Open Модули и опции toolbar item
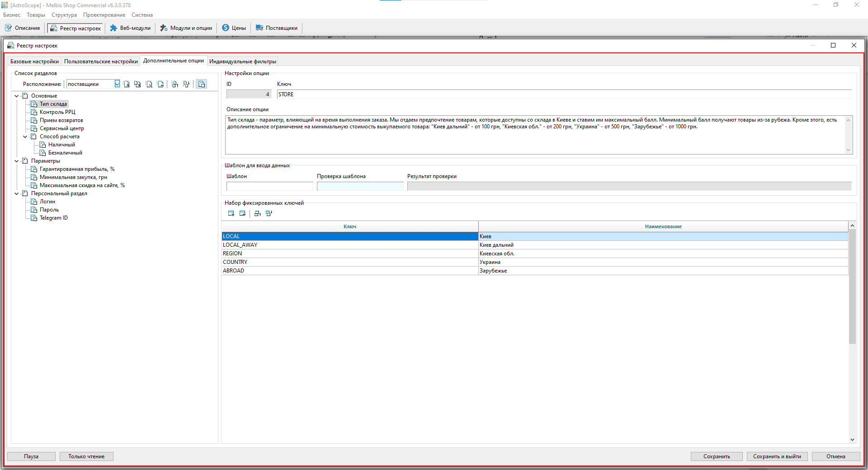This screenshot has width=868, height=470. click(x=186, y=28)
